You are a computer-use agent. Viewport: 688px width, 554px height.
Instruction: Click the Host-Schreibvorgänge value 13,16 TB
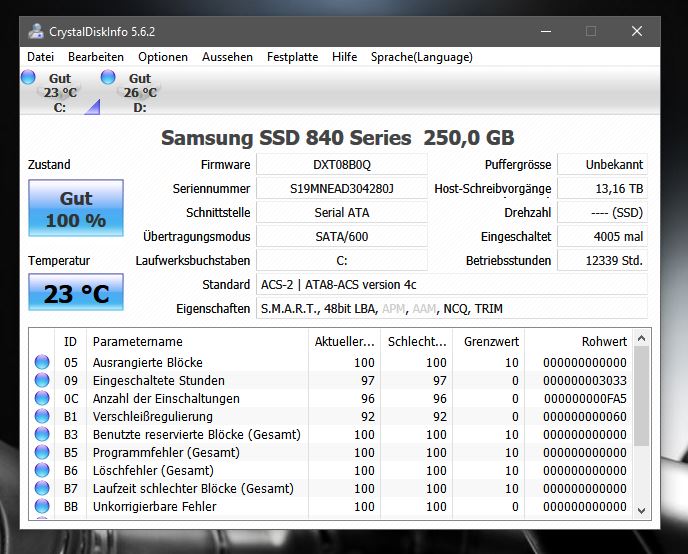[602, 189]
